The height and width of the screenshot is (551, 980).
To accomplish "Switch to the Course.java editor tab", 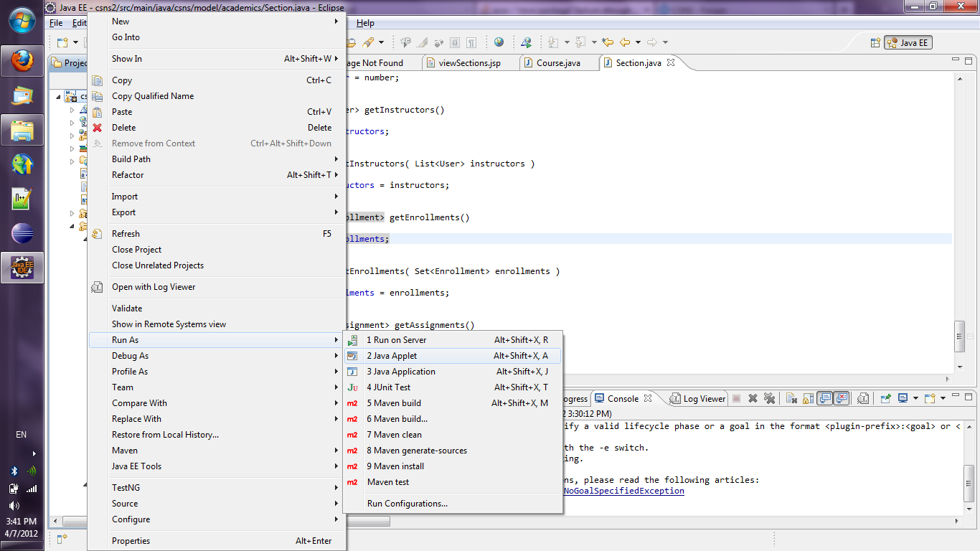I will pos(557,63).
